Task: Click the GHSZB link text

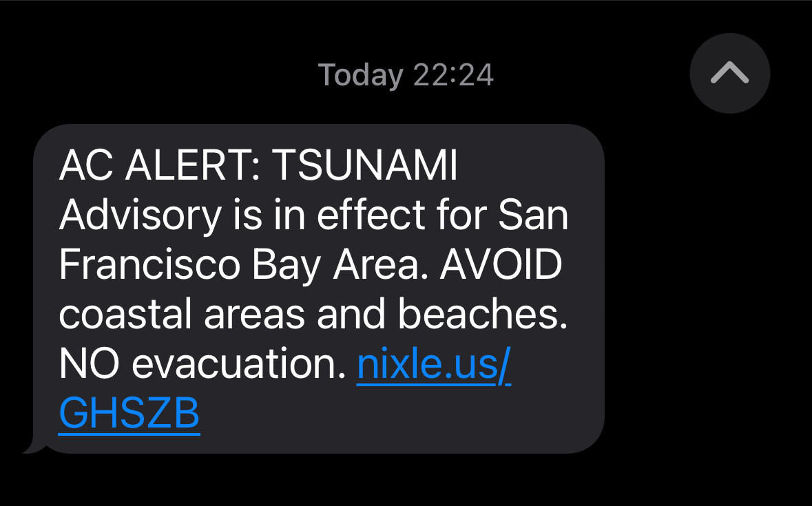Action: pos(129,412)
